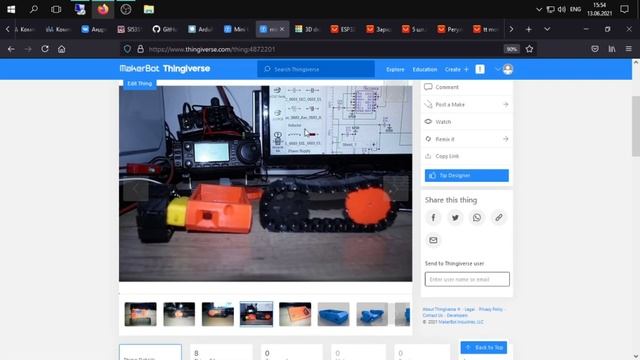Open the Windows Start menu
The height and width of the screenshot is (360, 640).
click(x=11, y=9)
